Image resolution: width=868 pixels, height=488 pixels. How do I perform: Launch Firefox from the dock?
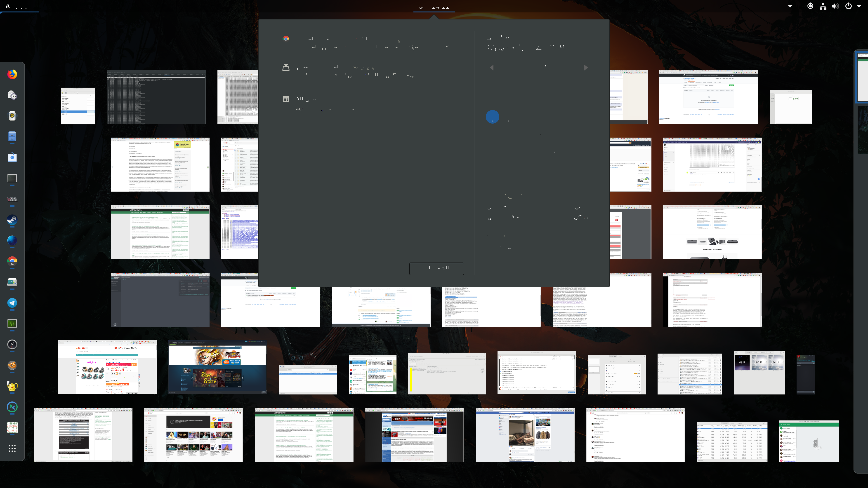[12, 74]
